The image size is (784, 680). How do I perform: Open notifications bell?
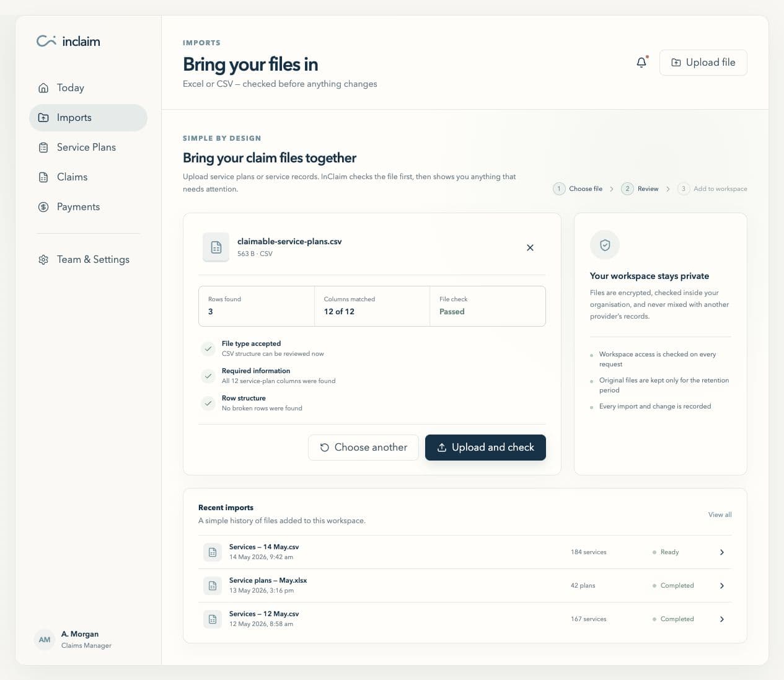[x=641, y=62]
